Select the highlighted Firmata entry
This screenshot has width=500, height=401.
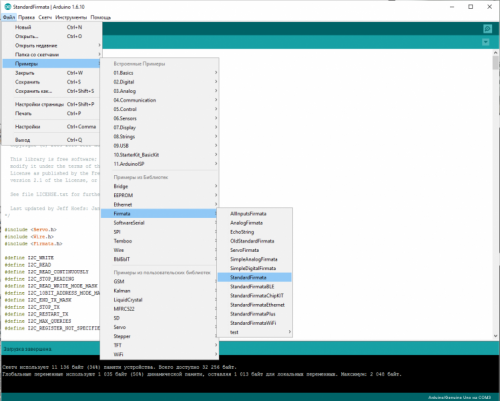point(160,213)
